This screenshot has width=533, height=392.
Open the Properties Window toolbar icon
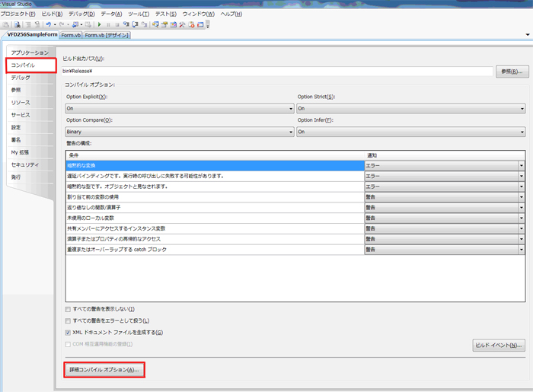[x=164, y=24]
